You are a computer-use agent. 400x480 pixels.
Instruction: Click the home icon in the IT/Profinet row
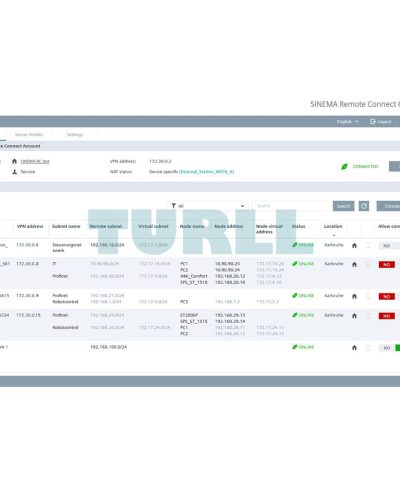(354, 264)
